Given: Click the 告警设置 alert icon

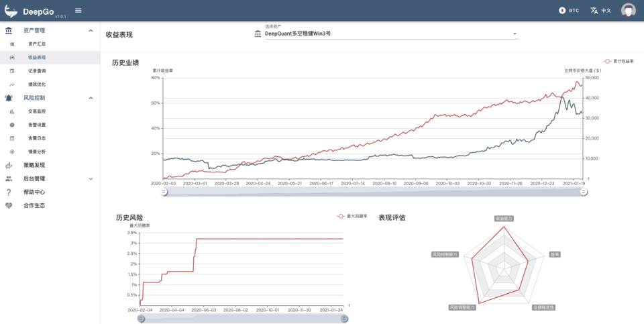Looking at the screenshot, I should [x=12, y=125].
